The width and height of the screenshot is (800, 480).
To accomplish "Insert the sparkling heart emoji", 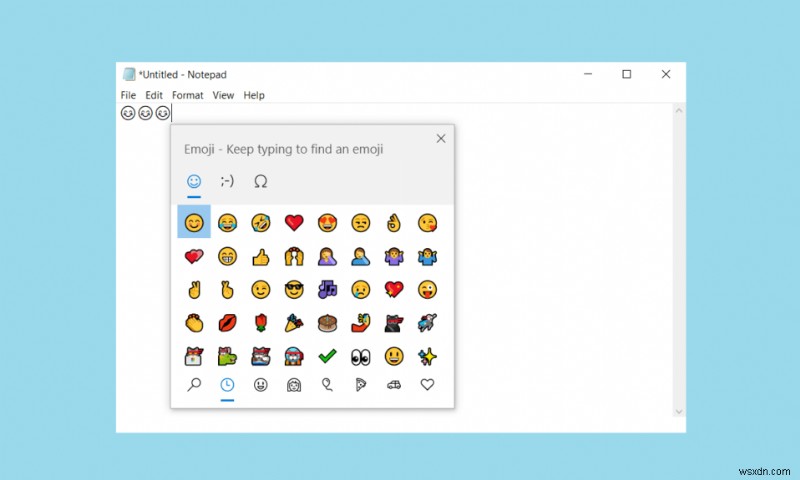I will tap(394, 289).
